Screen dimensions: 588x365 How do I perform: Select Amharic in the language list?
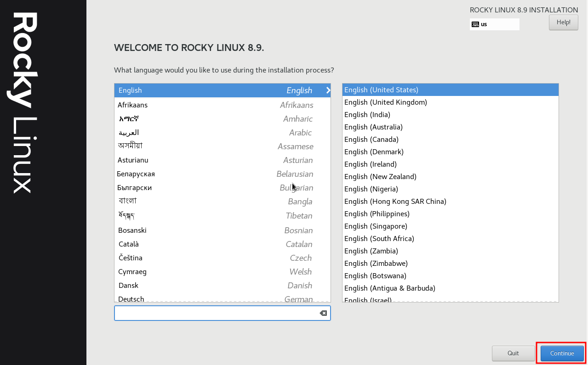pos(223,118)
